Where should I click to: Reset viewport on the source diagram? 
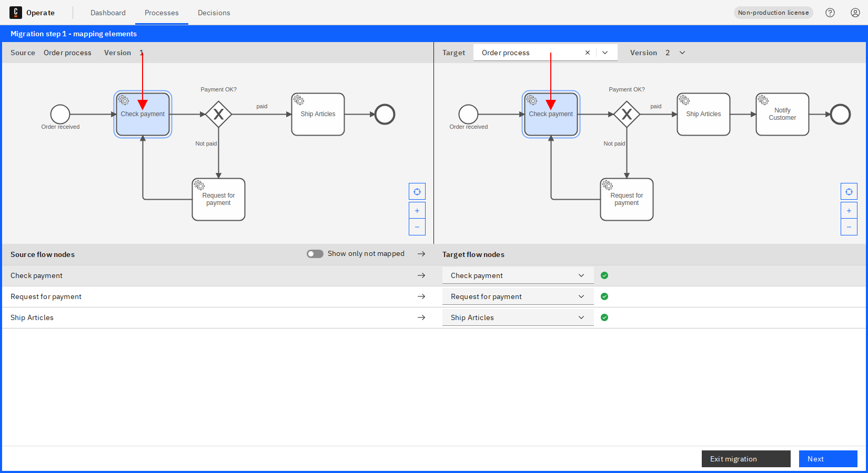[x=417, y=191]
